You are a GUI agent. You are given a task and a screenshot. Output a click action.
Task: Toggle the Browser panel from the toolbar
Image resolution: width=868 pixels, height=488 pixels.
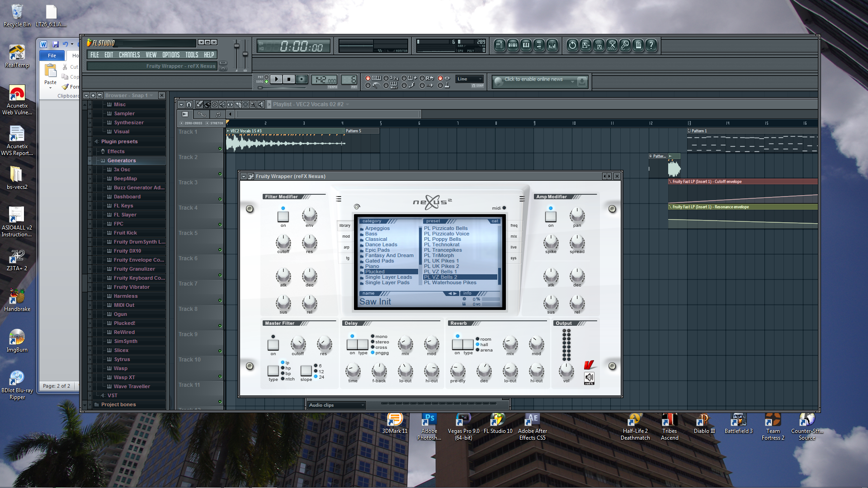click(539, 45)
